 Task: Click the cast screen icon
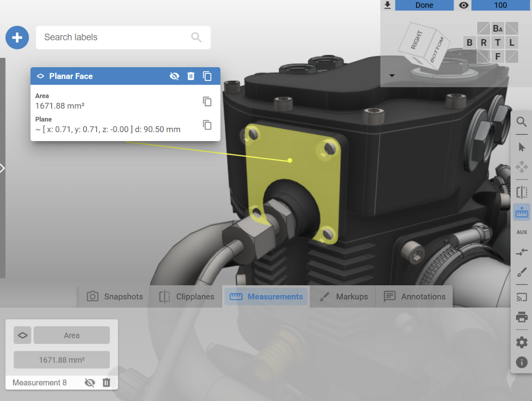tap(521, 298)
